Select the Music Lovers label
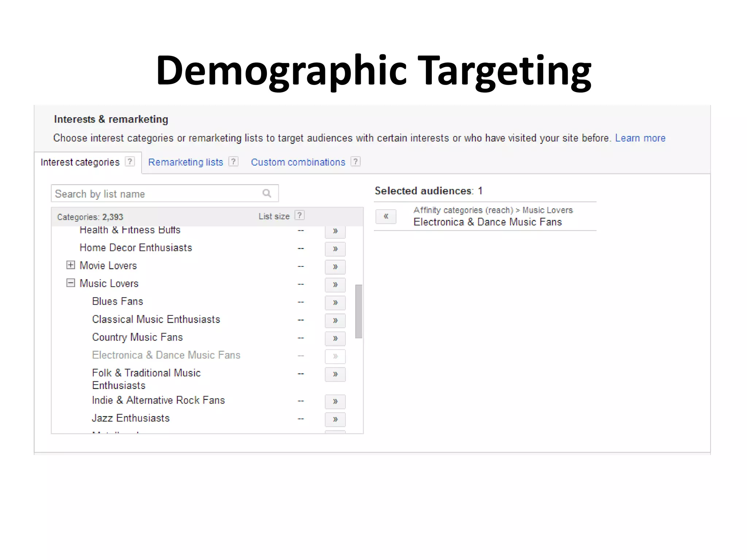Image resolution: width=747 pixels, height=560 pixels. tap(109, 284)
